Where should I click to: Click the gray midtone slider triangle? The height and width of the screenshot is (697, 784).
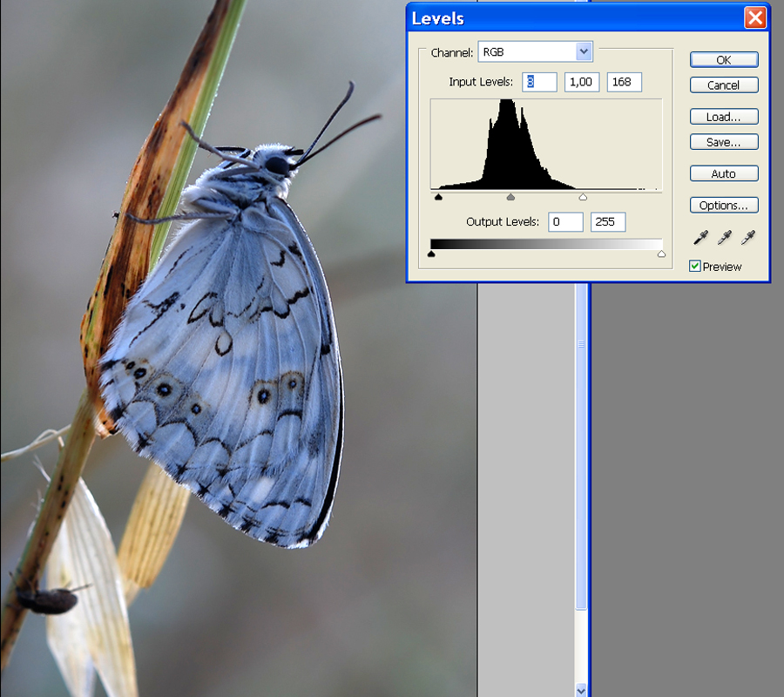[x=510, y=197]
